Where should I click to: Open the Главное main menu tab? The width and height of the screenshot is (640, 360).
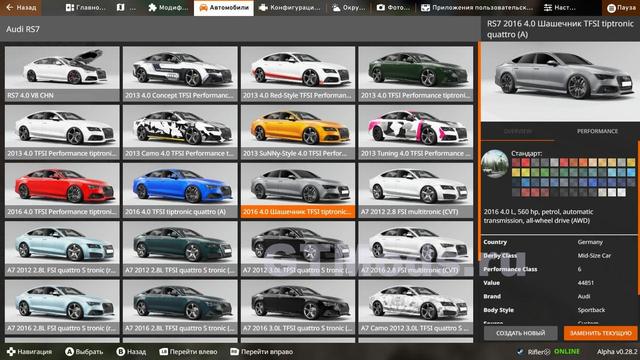pyautogui.click(x=85, y=8)
